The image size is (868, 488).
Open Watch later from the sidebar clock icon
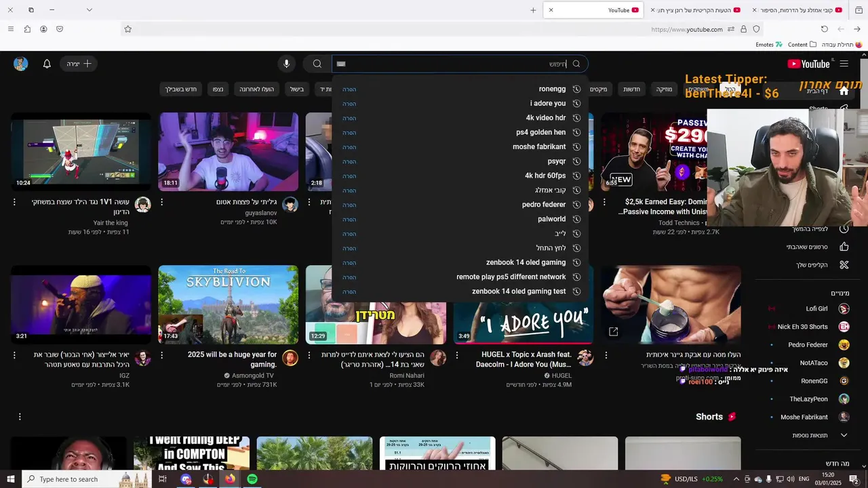(844, 229)
